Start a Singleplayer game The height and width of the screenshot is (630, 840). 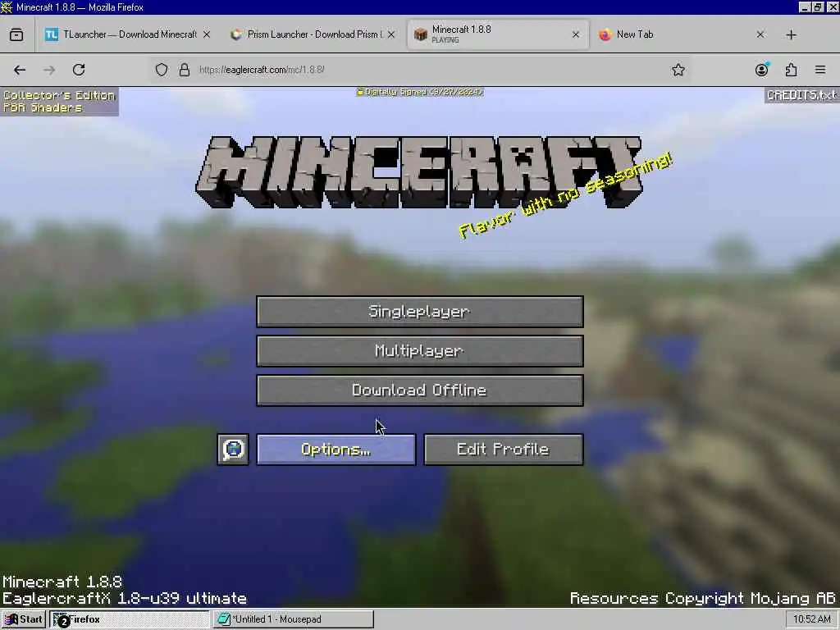click(420, 312)
